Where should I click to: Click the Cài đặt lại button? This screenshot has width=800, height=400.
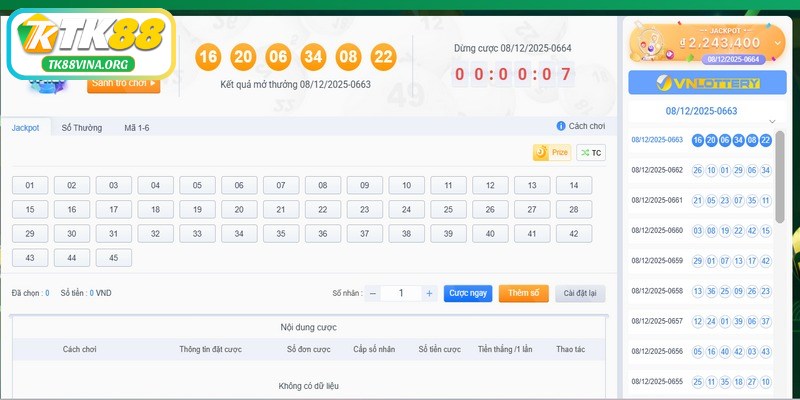click(x=580, y=293)
